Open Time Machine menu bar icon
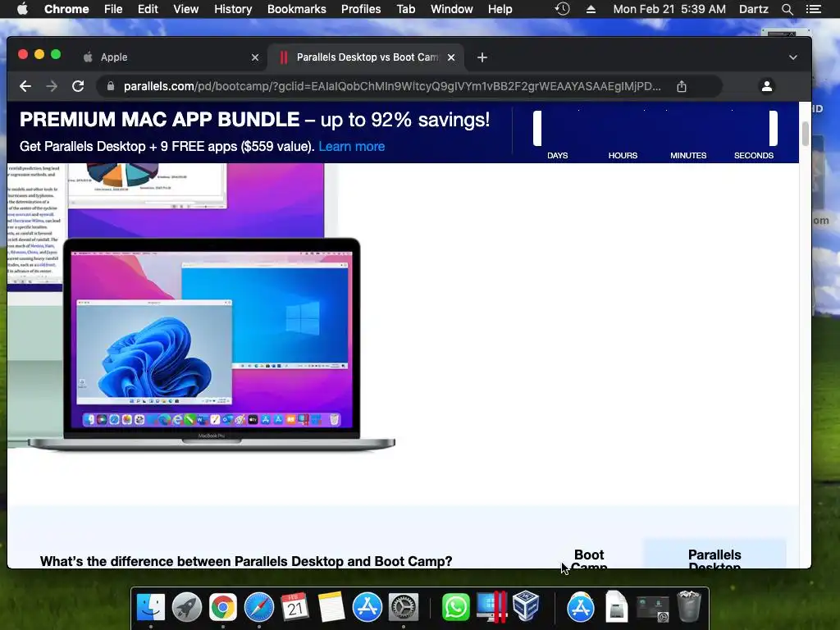 [562, 9]
